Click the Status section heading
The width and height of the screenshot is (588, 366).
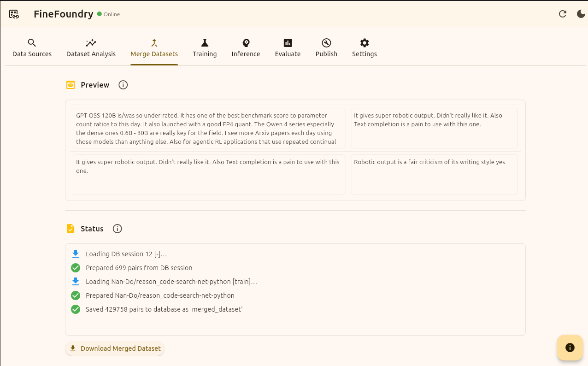coord(92,229)
